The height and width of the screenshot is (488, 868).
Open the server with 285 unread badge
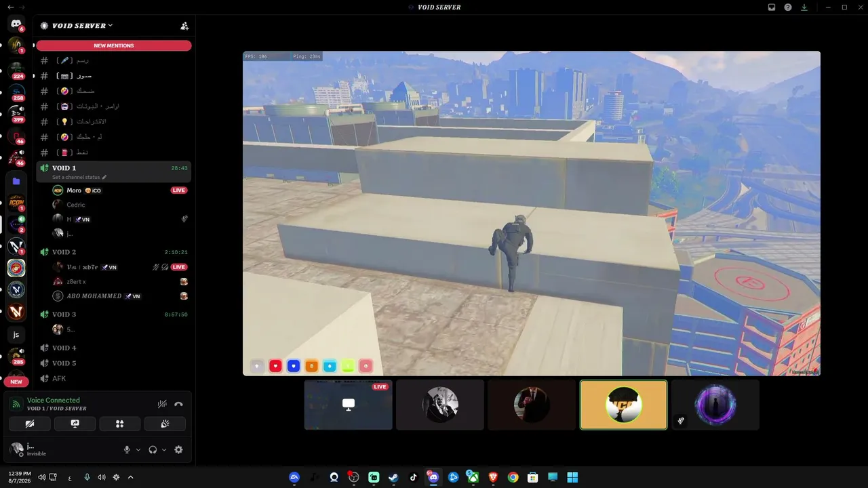tap(16, 356)
